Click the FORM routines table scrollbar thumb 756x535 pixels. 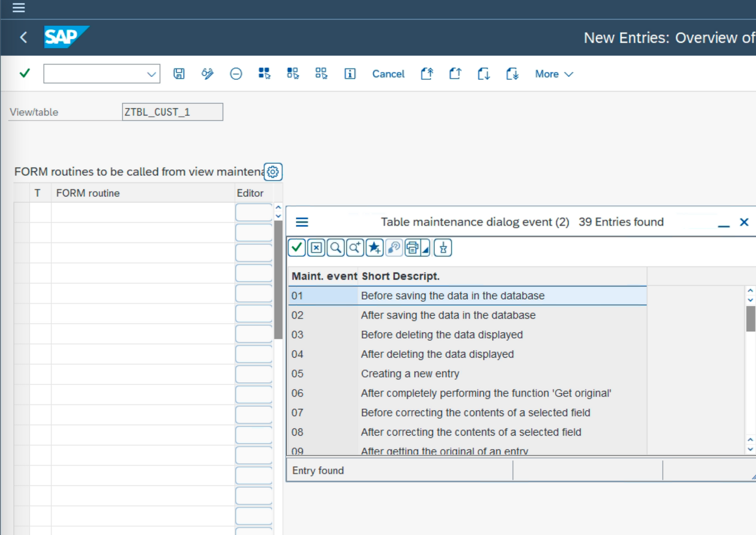click(278, 280)
